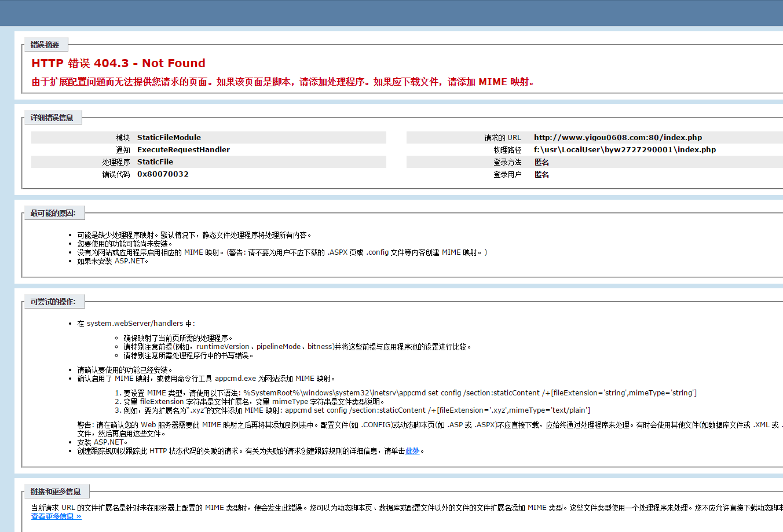This screenshot has height=532, width=783.
Task: Click the HTTP 错误 404.3 heading
Action: click(x=118, y=63)
